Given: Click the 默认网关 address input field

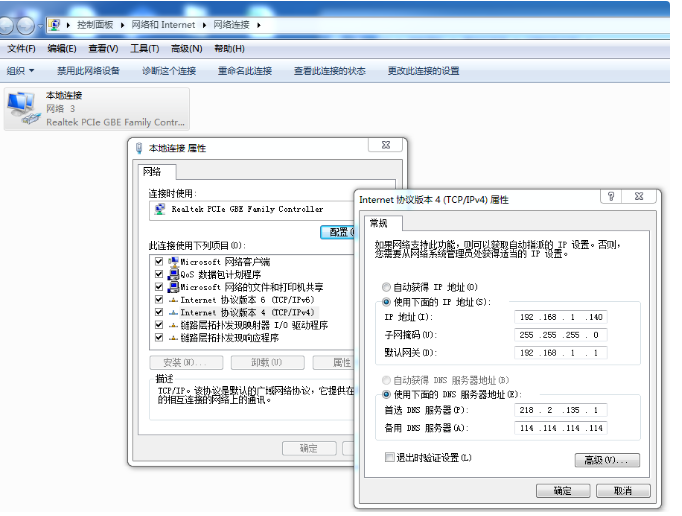Looking at the screenshot, I should 560,353.
